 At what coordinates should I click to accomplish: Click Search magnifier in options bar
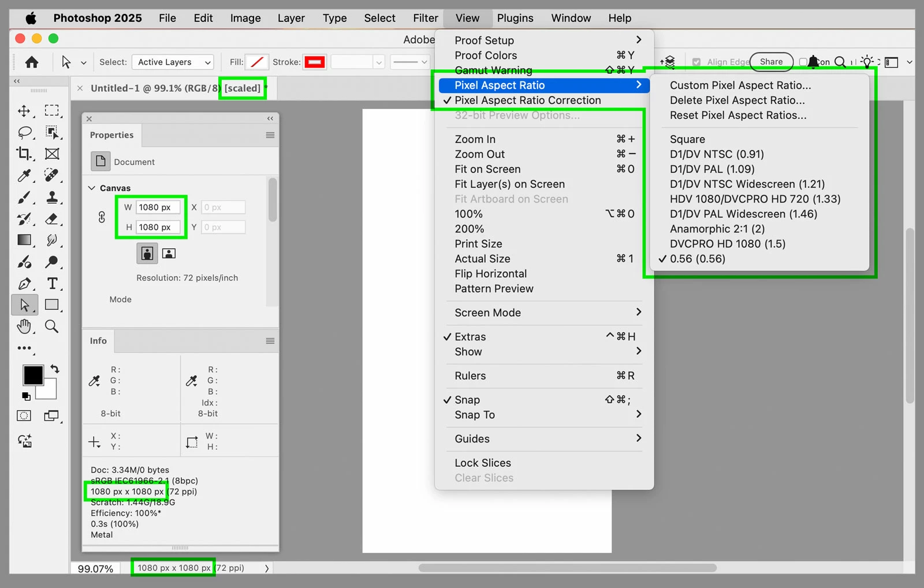coord(840,62)
